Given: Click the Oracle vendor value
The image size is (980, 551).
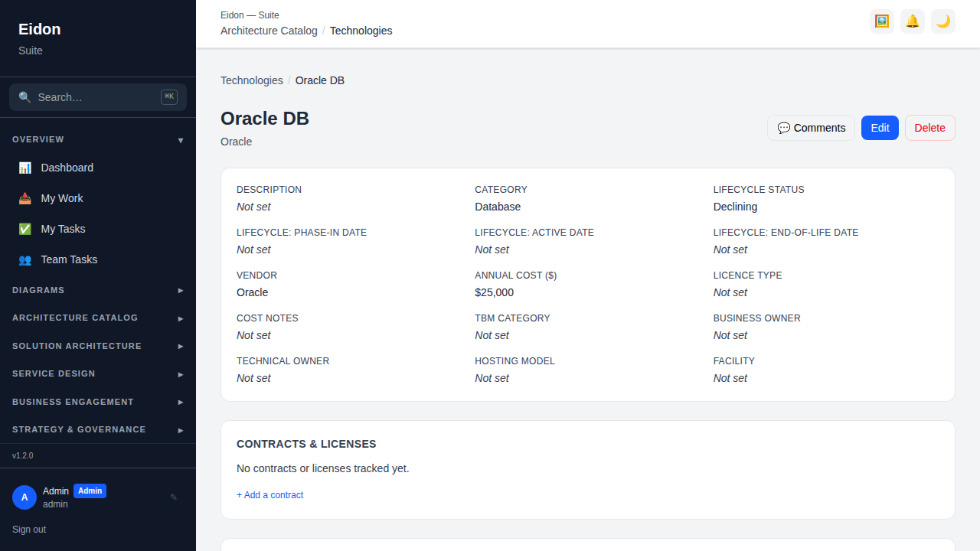Looking at the screenshot, I should (252, 292).
